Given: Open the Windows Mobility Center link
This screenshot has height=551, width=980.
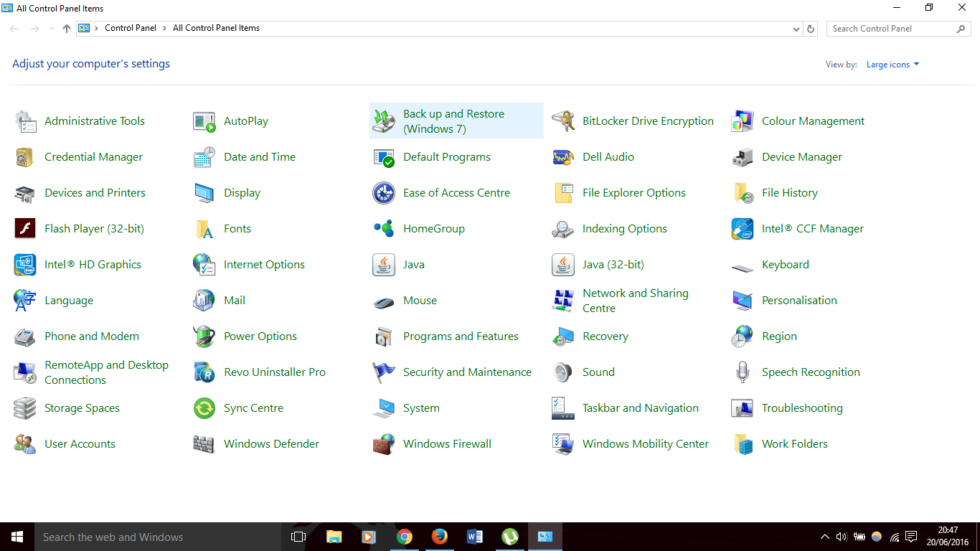Looking at the screenshot, I should point(646,444).
